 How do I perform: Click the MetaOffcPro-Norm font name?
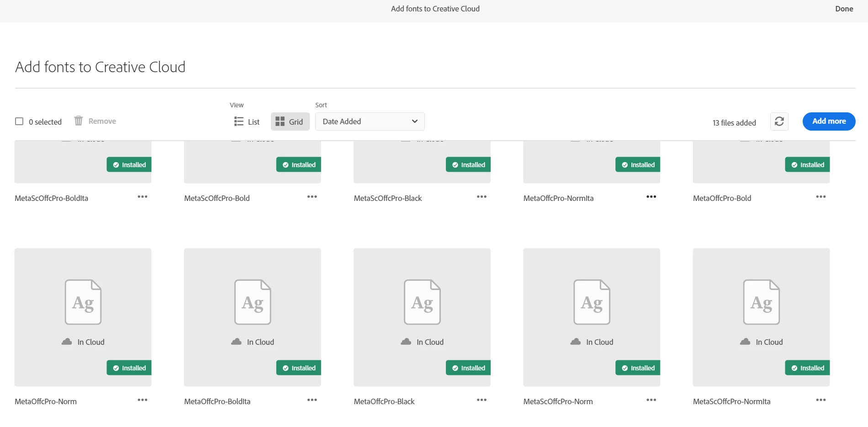point(46,401)
